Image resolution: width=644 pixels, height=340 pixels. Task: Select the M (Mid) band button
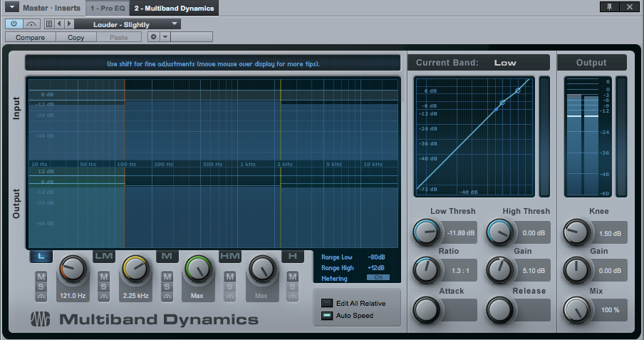167,256
